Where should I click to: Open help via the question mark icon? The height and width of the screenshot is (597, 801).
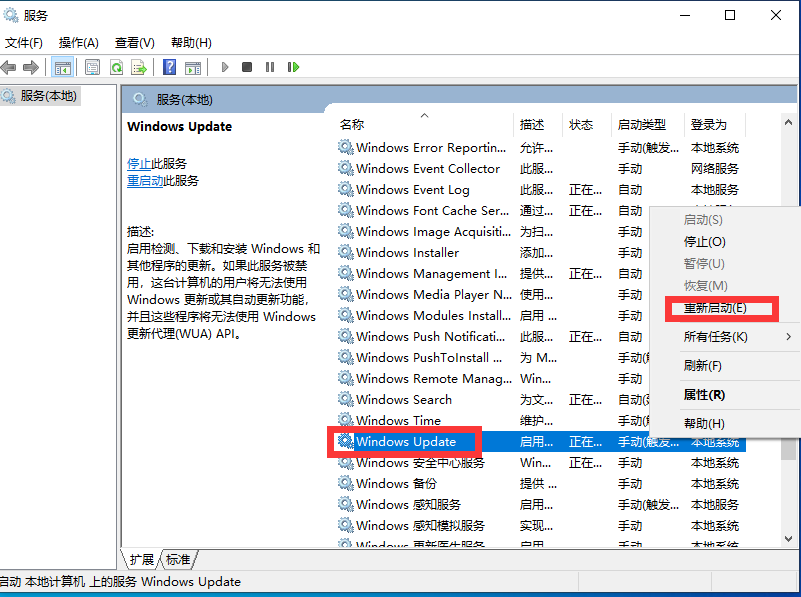coord(170,67)
